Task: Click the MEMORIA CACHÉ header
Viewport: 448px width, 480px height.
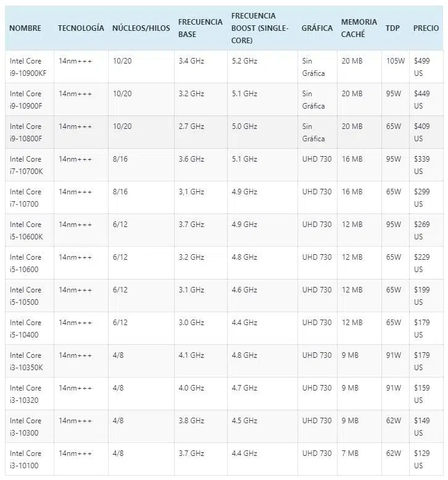Action: pos(359,28)
